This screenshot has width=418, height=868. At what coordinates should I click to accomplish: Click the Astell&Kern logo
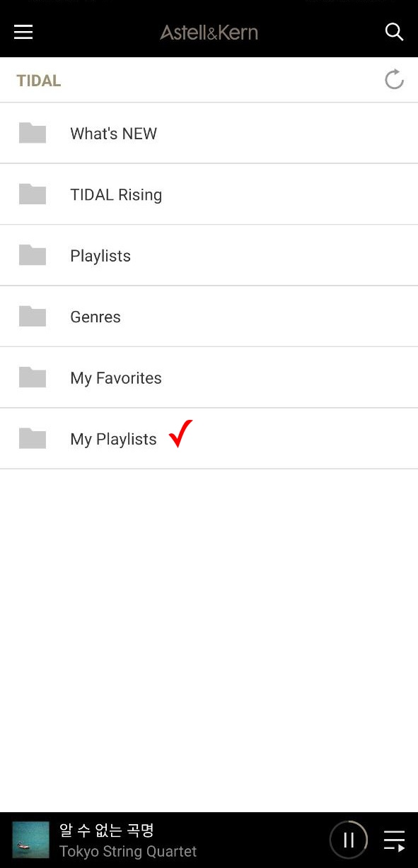coord(209,32)
